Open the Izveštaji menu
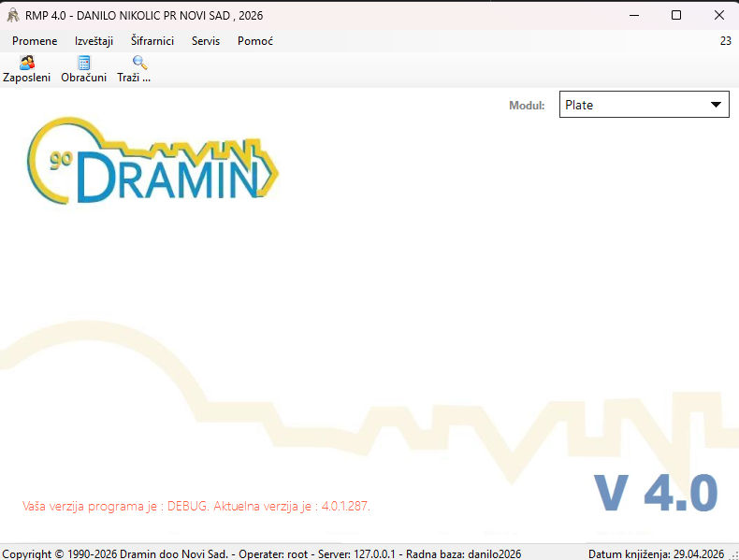 coord(94,41)
